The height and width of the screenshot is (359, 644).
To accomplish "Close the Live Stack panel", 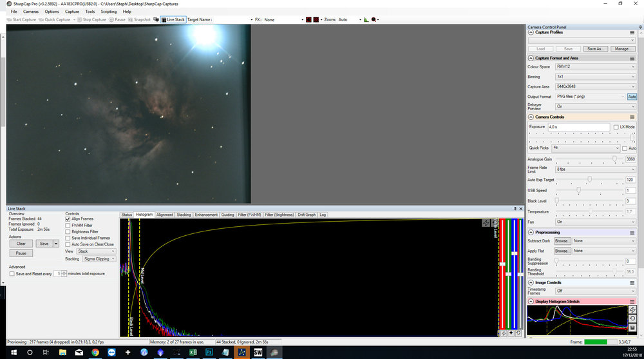I will (x=521, y=209).
